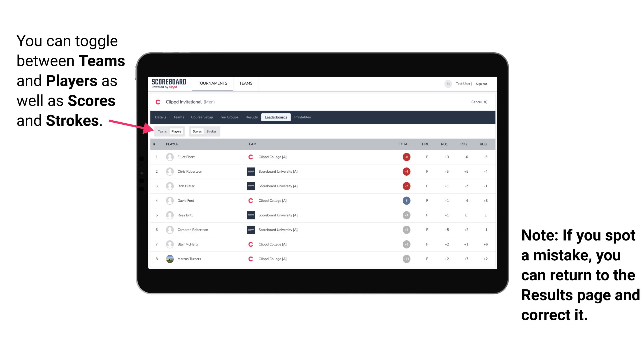This screenshot has height=346, width=644.
Task: Click player avatar icon for Blair McHarg
Action: click(x=169, y=244)
